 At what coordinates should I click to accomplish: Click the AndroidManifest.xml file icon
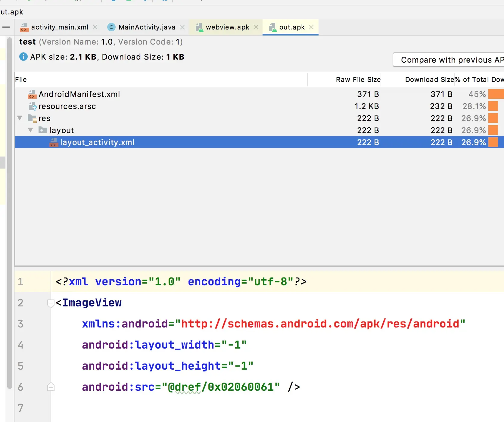[32, 94]
